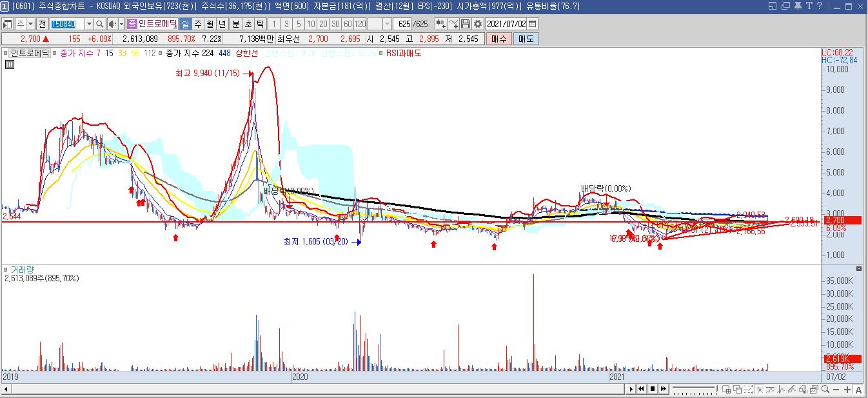Select the 1 interval button
This screenshot has height=398, width=868.
pos(274,24)
